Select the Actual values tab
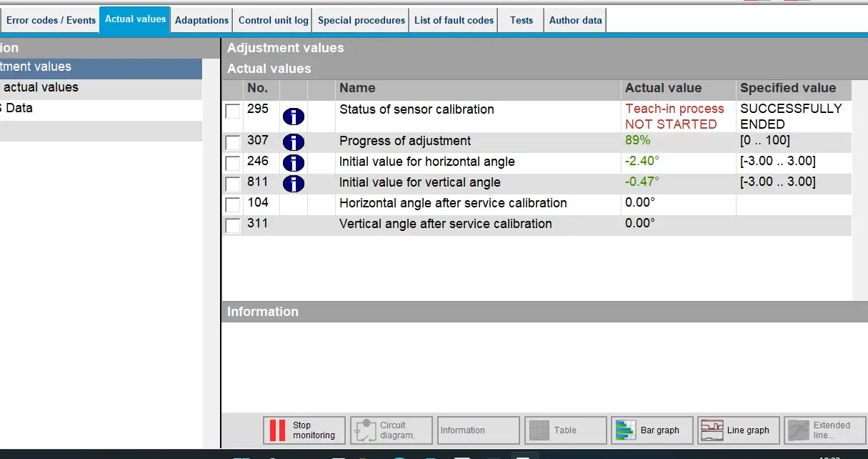868x459 pixels. pyautogui.click(x=135, y=19)
